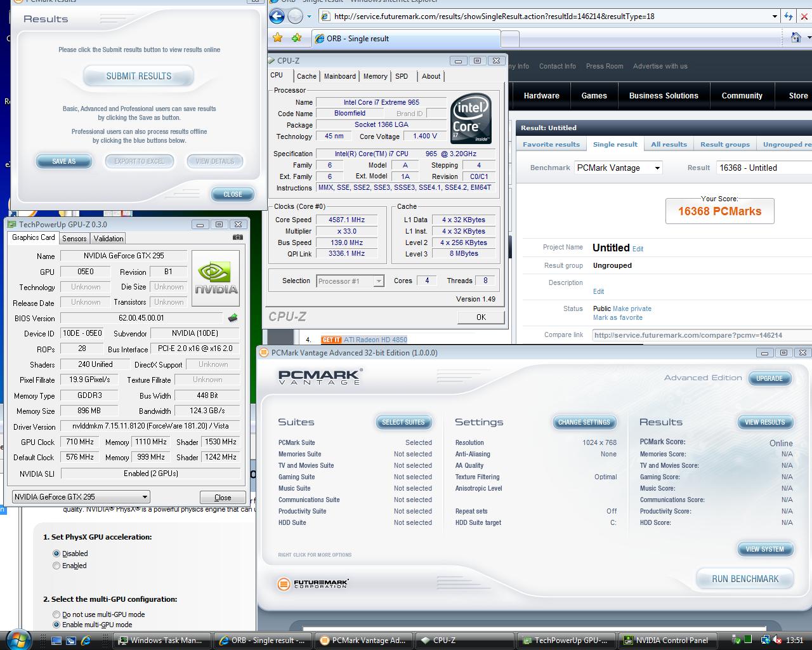812x650 pixels.
Task: Open the Result groups tab on Futuremark page
Action: pyautogui.click(x=725, y=145)
